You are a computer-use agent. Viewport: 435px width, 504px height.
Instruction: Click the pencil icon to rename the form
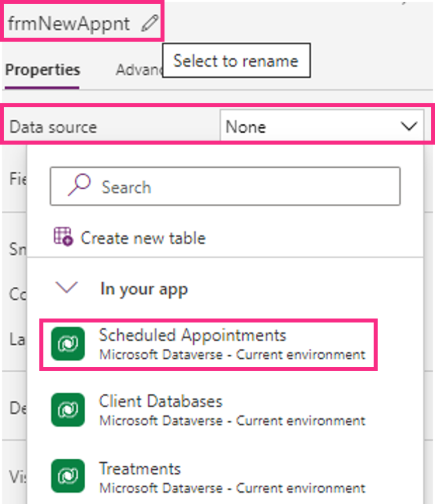tap(150, 23)
